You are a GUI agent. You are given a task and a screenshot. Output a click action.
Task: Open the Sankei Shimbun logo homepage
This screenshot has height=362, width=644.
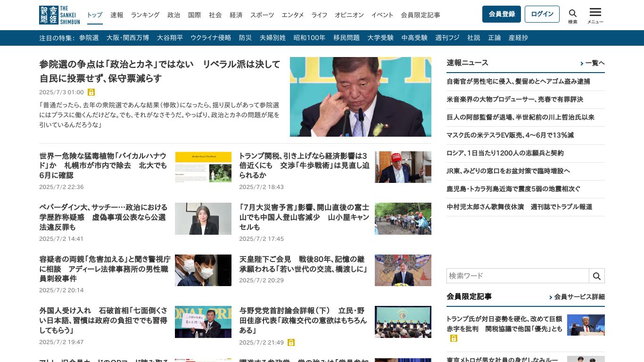[59, 15]
